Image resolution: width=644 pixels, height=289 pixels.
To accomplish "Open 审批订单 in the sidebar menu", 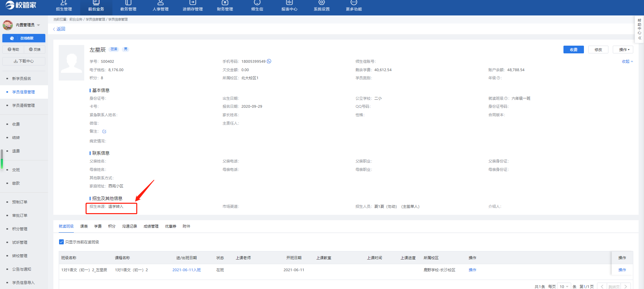I will (20, 215).
